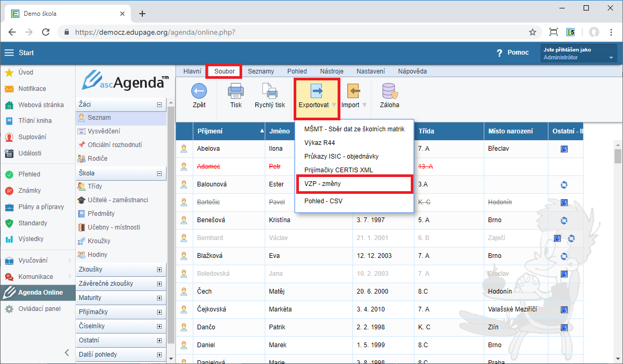Bookmark this page with the star icon
The image size is (623, 364).
click(533, 32)
